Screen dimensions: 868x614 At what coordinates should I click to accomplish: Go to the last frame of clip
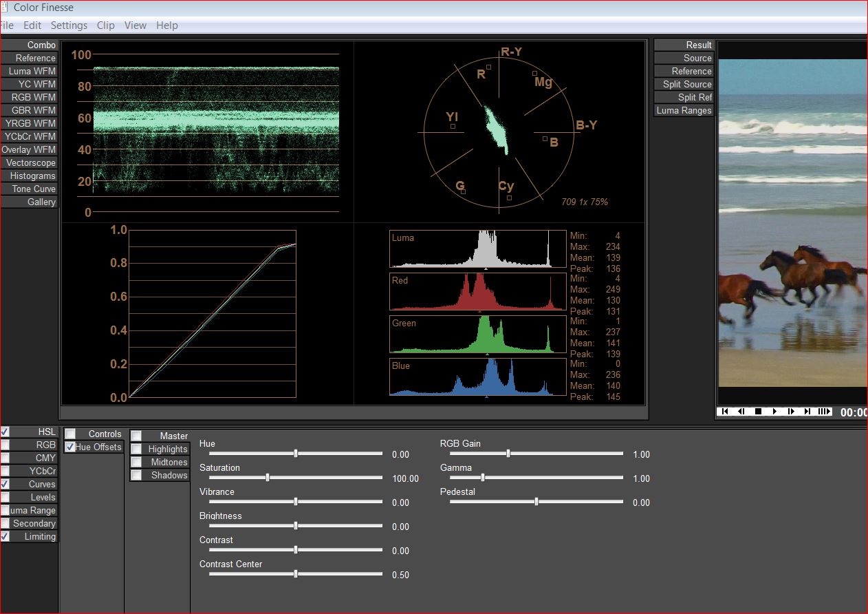coord(807,412)
